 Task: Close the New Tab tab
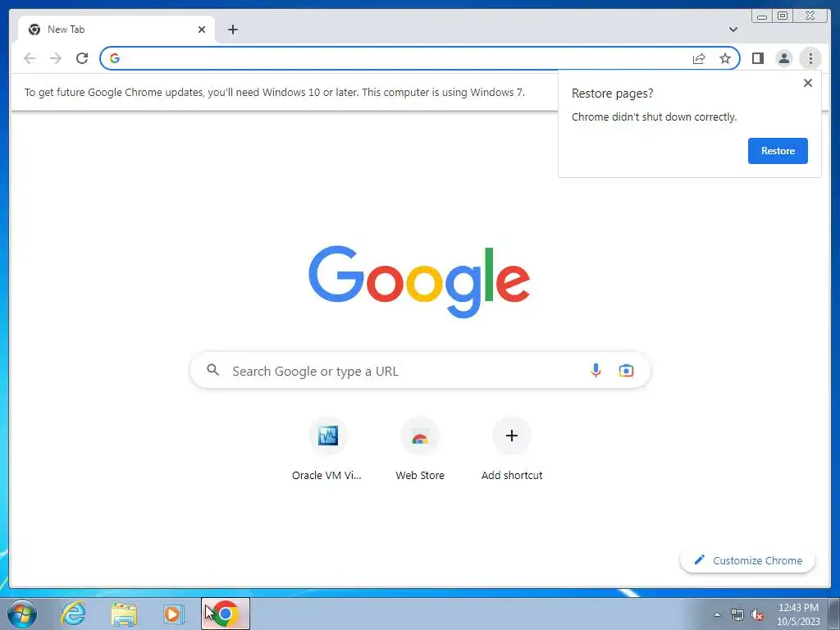click(202, 30)
